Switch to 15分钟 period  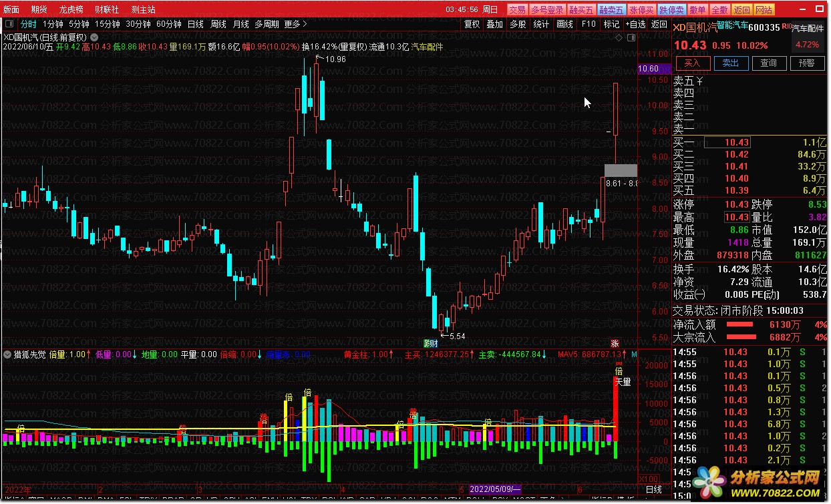107,24
